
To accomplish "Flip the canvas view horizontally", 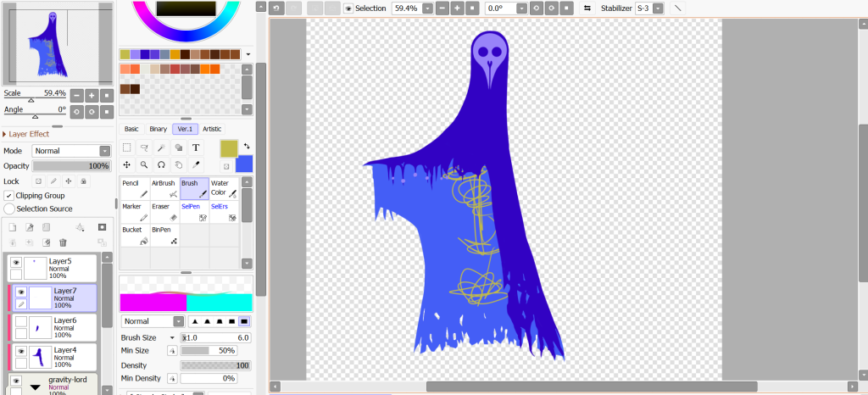I will click(587, 8).
